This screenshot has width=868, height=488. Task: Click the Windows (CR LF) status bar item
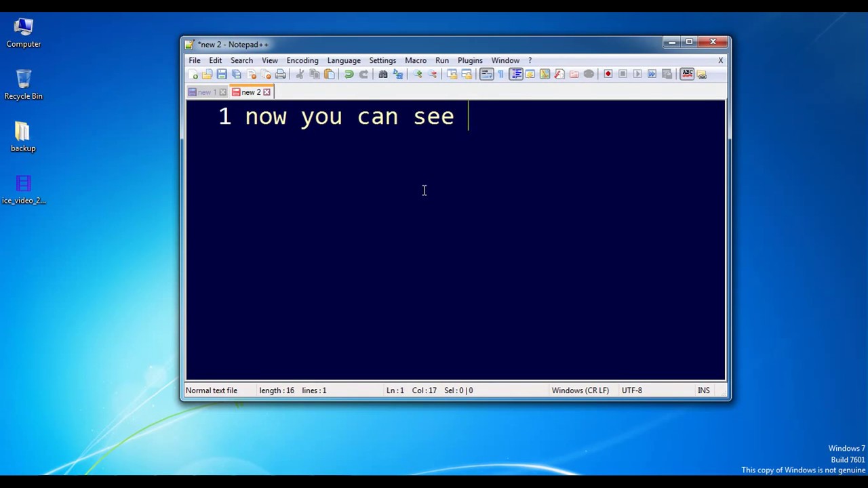click(580, 390)
